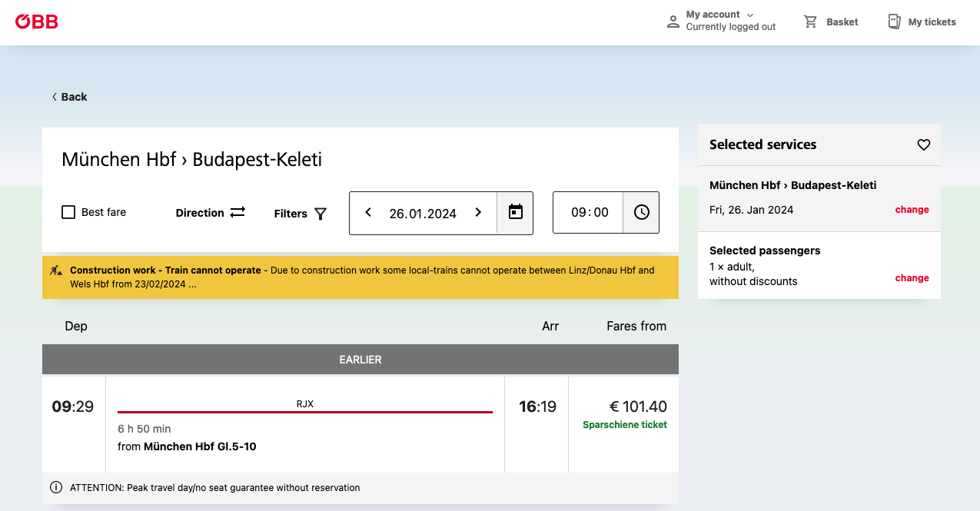The width and height of the screenshot is (980, 511).
Task: Swap travel direction arrows
Action: coord(238,213)
